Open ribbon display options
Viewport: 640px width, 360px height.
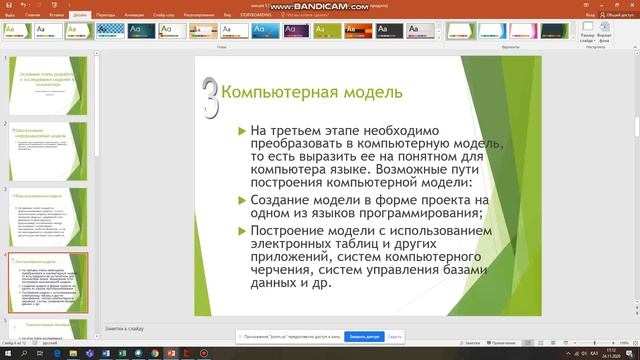click(586, 5)
